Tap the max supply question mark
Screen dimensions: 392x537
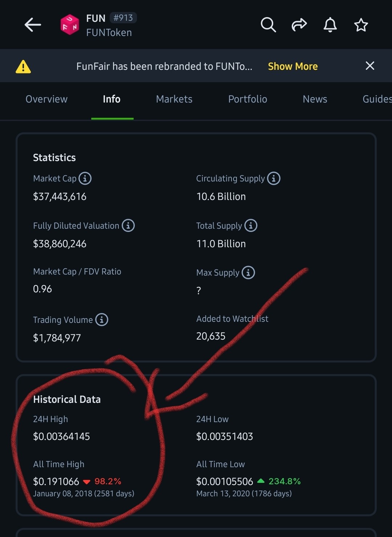pyautogui.click(x=199, y=290)
